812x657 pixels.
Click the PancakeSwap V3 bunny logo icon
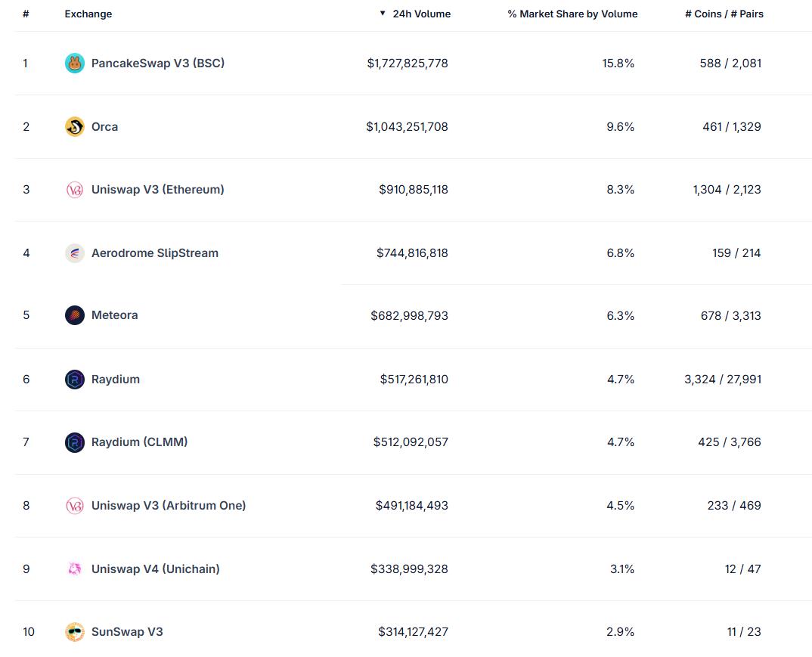74,64
